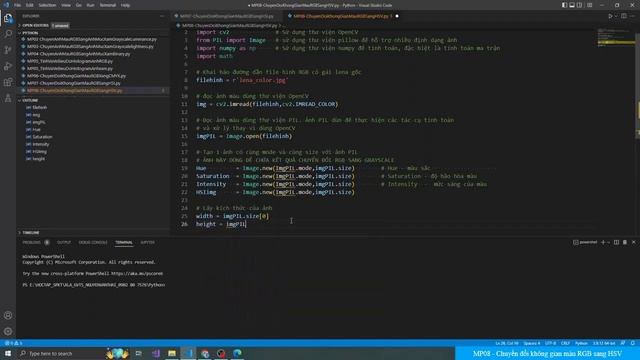Open the Extensions view
Viewport: 640px width, 360px height.
click(8, 82)
